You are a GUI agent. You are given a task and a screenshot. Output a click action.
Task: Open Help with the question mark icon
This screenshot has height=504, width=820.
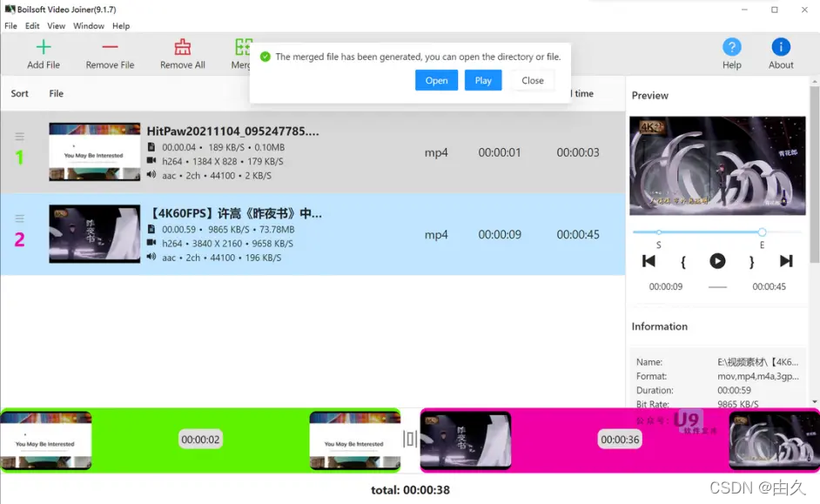tap(731, 47)
